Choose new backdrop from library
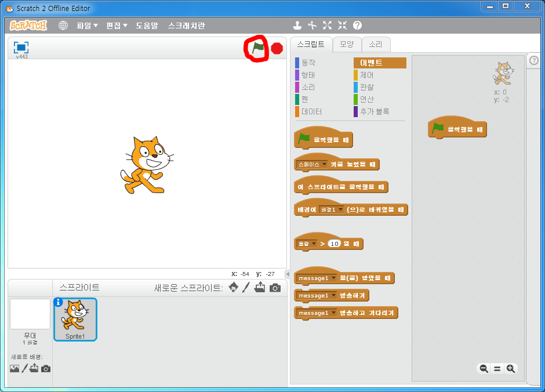 point(14,368)
